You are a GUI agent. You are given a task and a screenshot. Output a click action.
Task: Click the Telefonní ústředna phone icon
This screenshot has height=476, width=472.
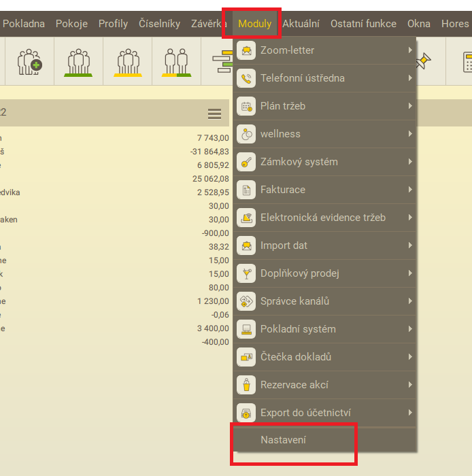pyautogui.click(x=246, y=78)
